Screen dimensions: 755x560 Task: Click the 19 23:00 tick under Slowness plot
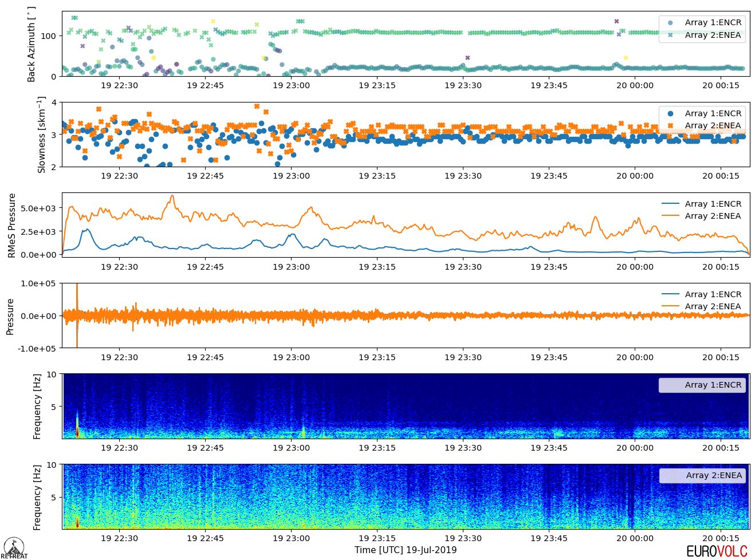[291, 176]
